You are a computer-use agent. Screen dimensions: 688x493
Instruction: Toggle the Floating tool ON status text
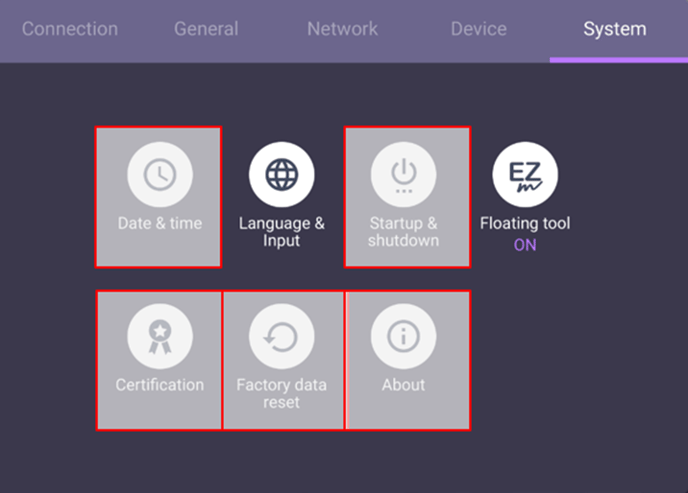coord(525,245)
